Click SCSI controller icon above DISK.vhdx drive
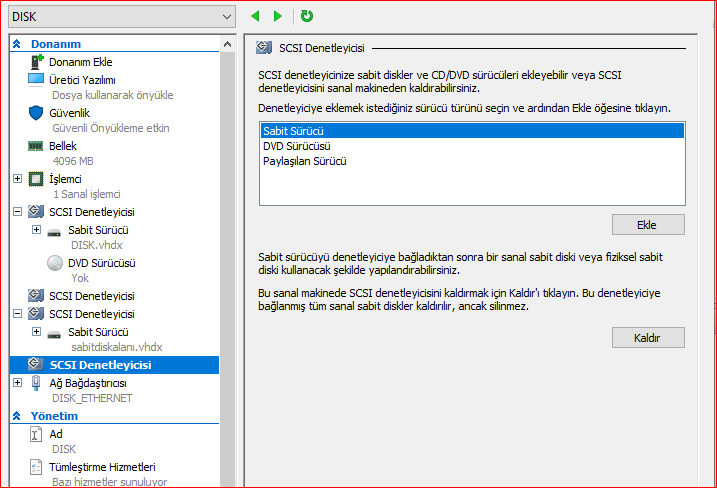 coord(36,211)
